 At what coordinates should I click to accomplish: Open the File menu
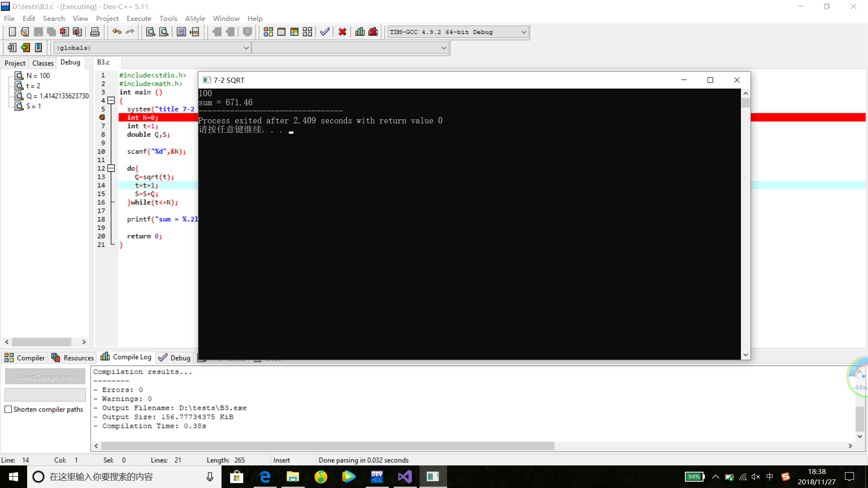click(9, 19)
